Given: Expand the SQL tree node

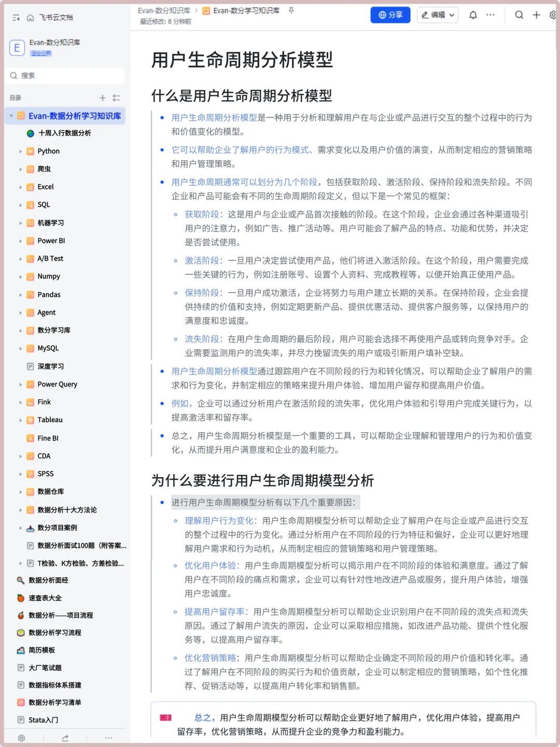Looking at the screenshot, I should tap(21, 205).
